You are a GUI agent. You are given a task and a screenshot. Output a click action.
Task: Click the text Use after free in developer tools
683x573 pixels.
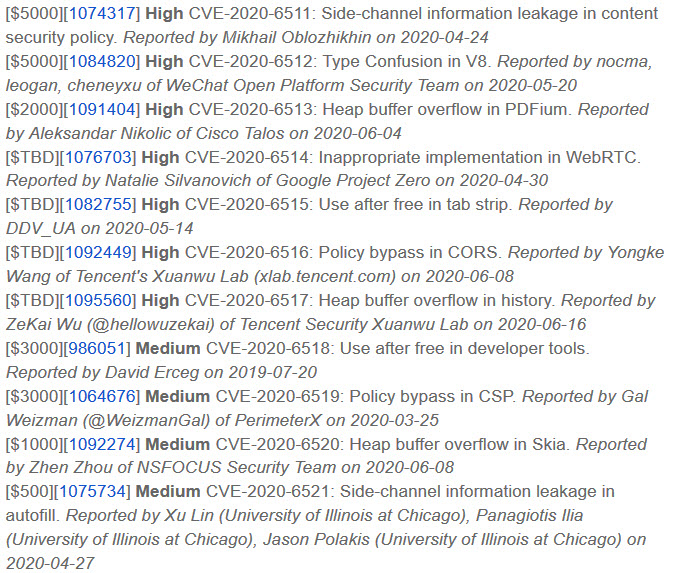click(x=464, y=348)
